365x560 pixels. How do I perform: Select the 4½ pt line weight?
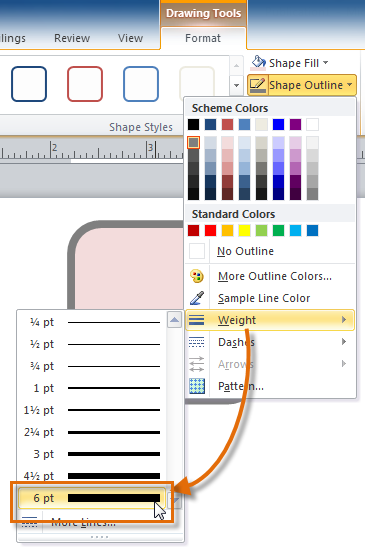[92, 476]
